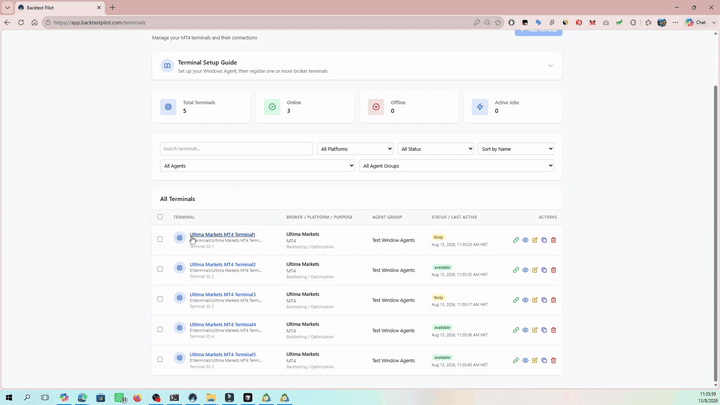The width and height of the screenshot is (720, 405).
Task: Click link icon for Terminal5 row
Action: coord(516,360)
